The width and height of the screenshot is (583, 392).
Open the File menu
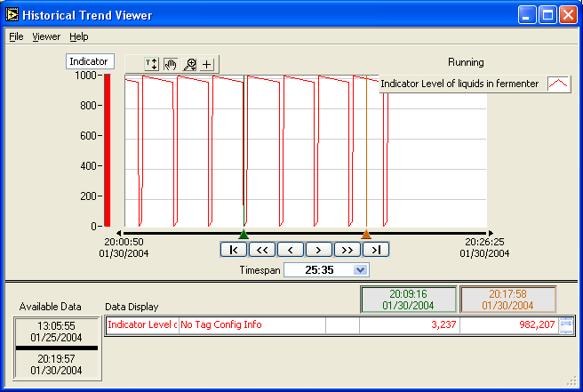click(x=16, y=36)
